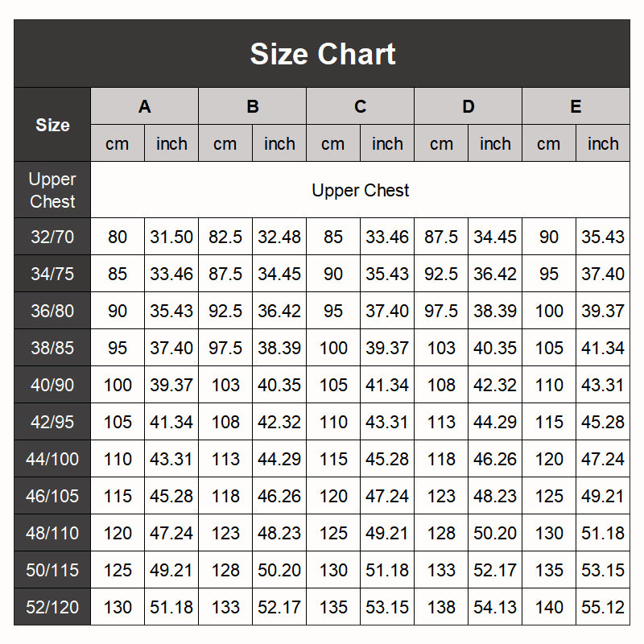
Task: Click the wide Upper Chest heading row
Action: click(x=360, y=190)
